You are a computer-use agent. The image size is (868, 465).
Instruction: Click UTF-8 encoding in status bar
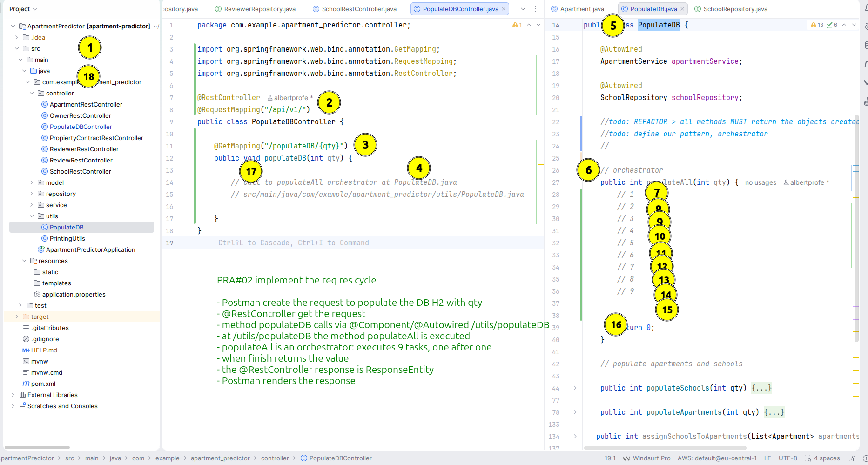787,458
